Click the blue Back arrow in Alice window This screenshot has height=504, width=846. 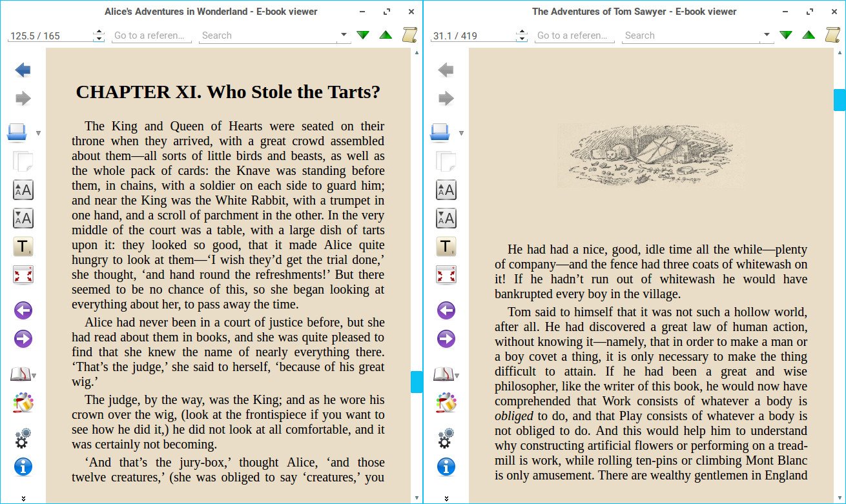[23, 70]
